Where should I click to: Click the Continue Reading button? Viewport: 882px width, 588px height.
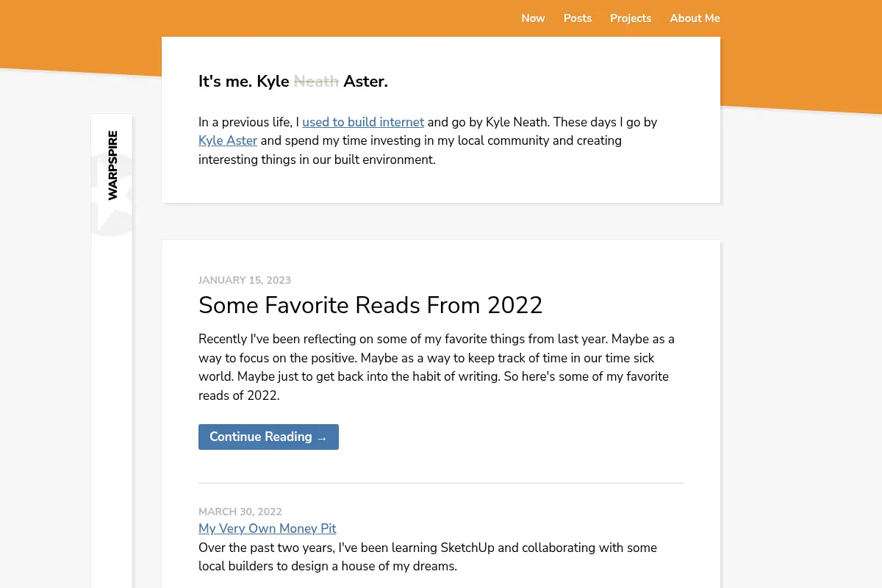(268, 437)
